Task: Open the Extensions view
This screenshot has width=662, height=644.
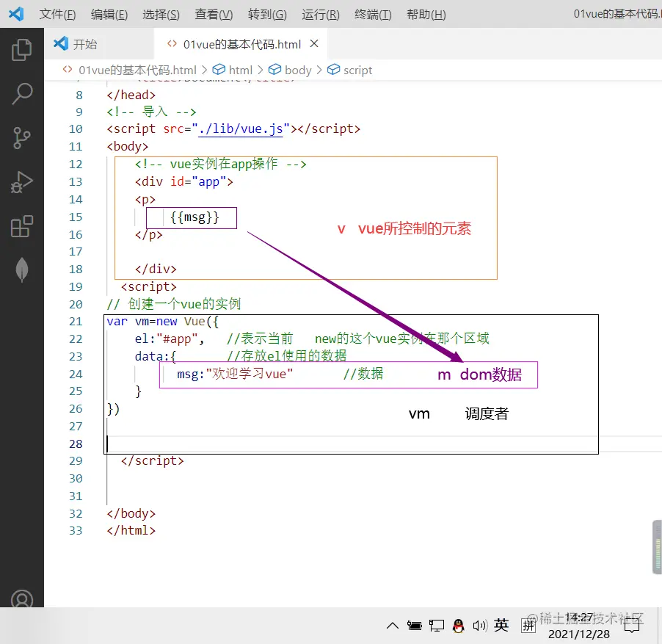Action: click(21, 226)
